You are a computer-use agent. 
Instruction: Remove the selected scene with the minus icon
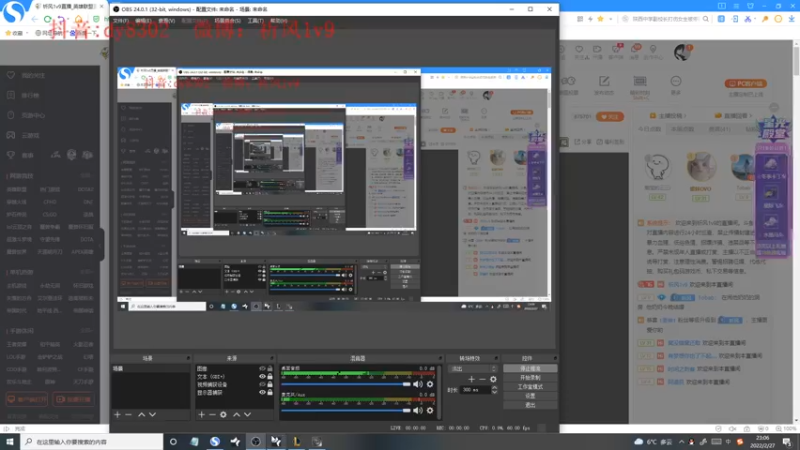coord(129,415)
